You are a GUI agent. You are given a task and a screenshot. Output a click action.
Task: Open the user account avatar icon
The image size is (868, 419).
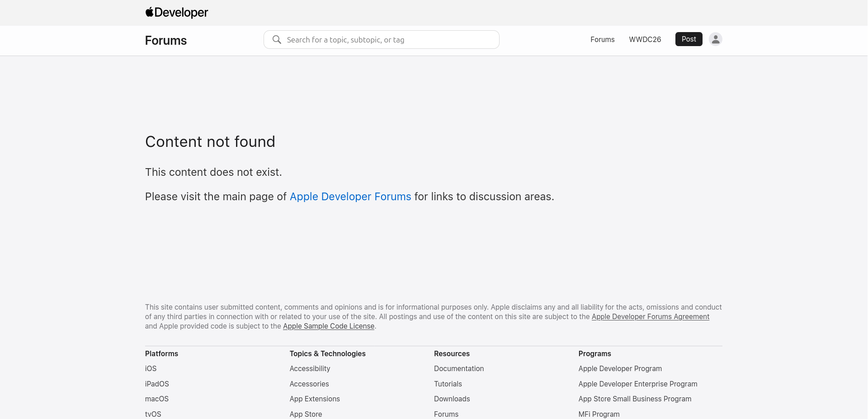pyautogui.click(x=715, y=39)
